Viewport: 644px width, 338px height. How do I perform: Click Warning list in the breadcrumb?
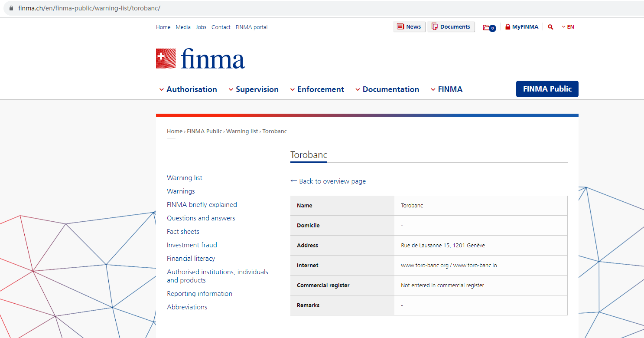pyautogui.click(x=242, y=131)
